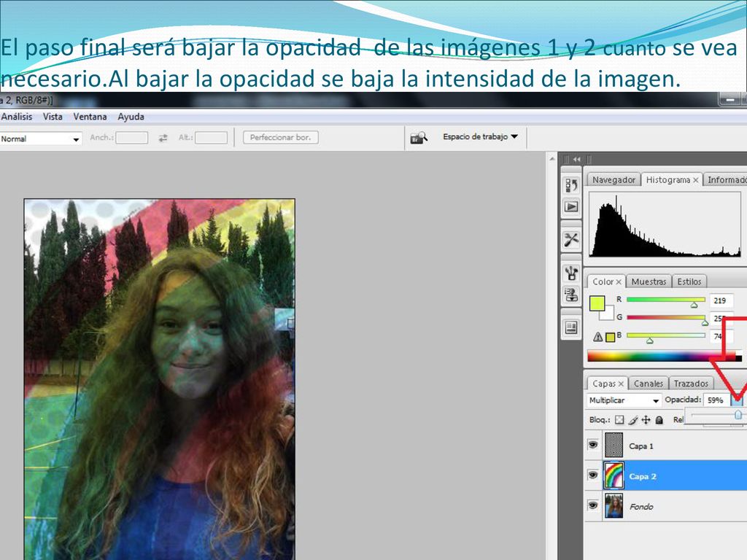The height and width of the screenshot is (560, 747).
Task: Click the canvas vertical scrollbar up arrow
Action: tap(551, 158)
